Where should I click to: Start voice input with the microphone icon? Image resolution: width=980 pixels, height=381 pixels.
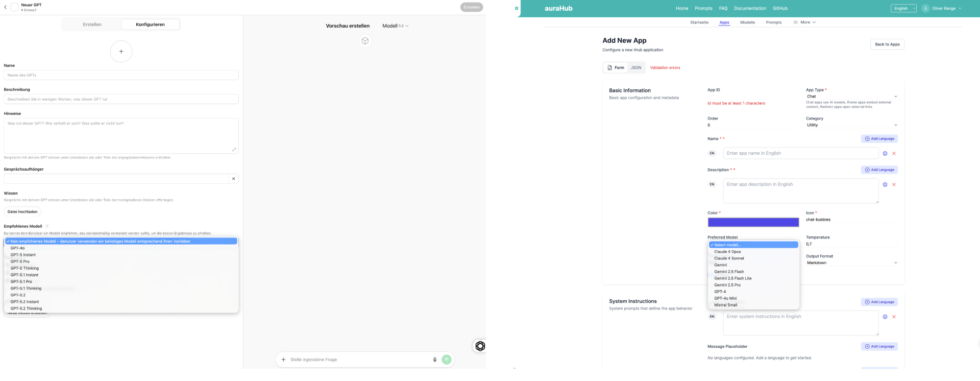coord(435,360)
